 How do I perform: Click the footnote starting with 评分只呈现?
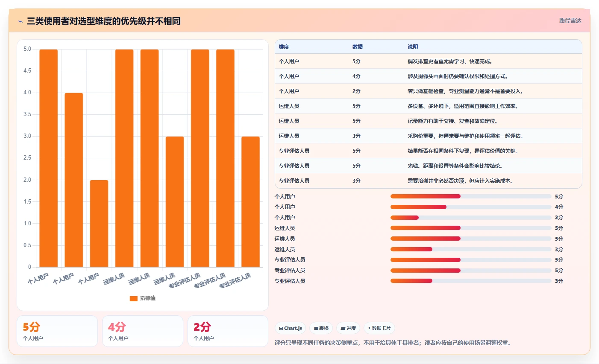tap(393, 343)
